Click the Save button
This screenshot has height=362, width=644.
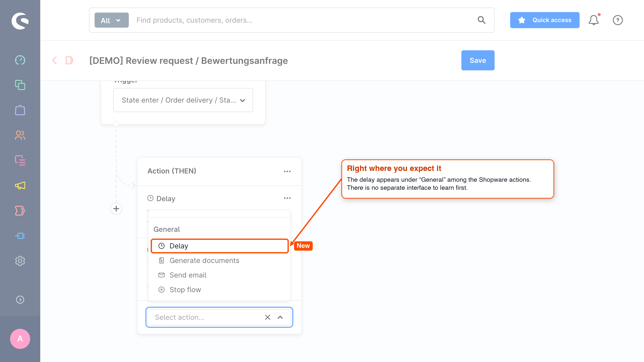coord(478,60)
